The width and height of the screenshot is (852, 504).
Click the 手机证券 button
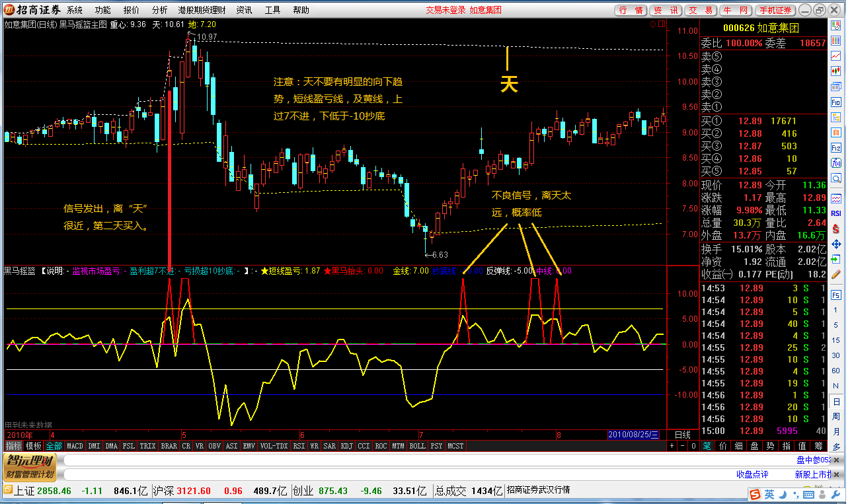point(776,10)
